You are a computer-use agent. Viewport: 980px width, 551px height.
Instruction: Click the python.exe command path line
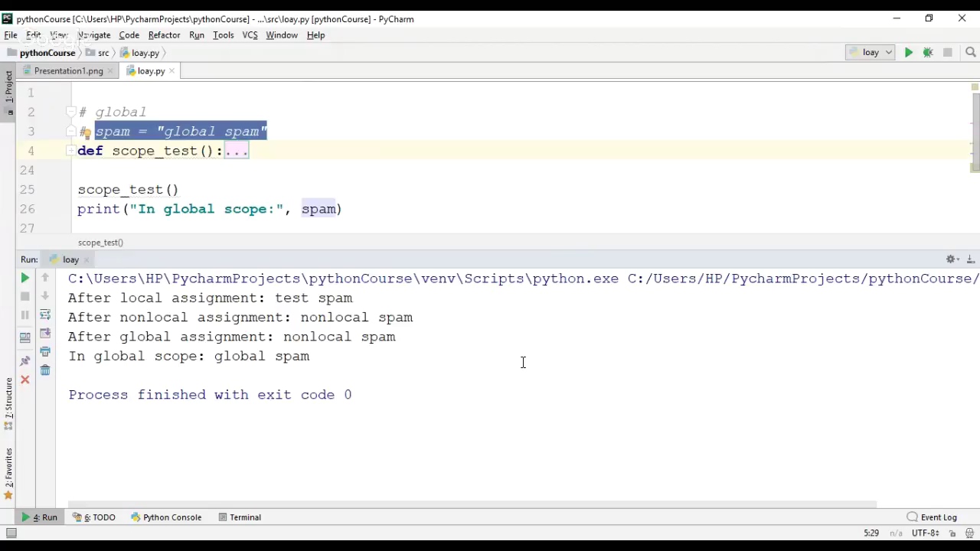point(524,279)
